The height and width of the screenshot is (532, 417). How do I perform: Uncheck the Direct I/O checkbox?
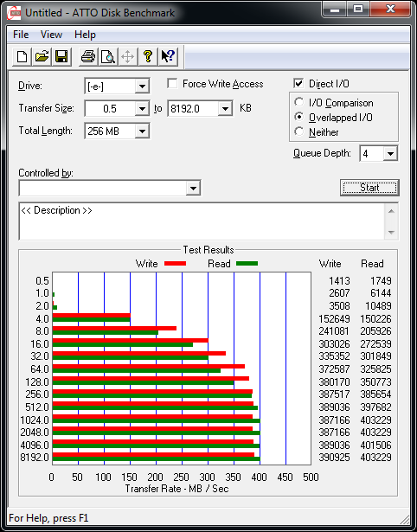point(298,83)
